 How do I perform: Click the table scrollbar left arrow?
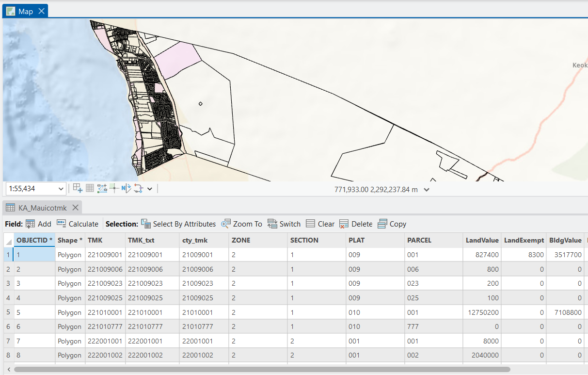pyautogui.click(x=8, y=370)
